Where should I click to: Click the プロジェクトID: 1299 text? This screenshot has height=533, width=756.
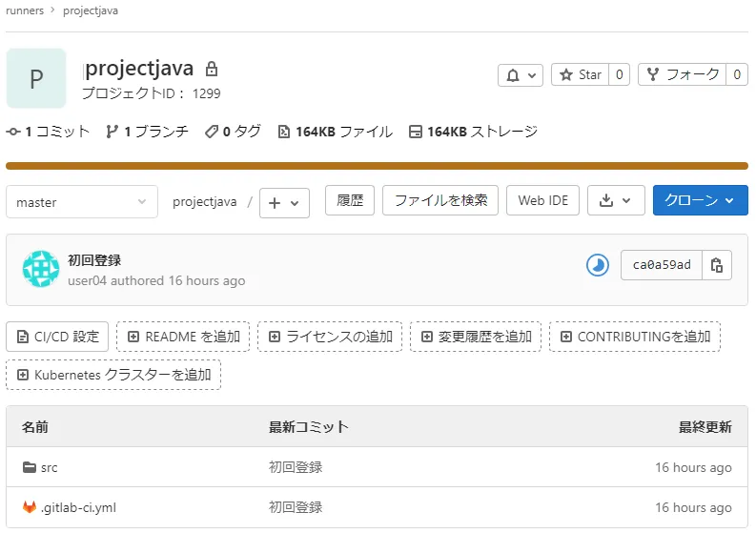[x=151, y=93]
